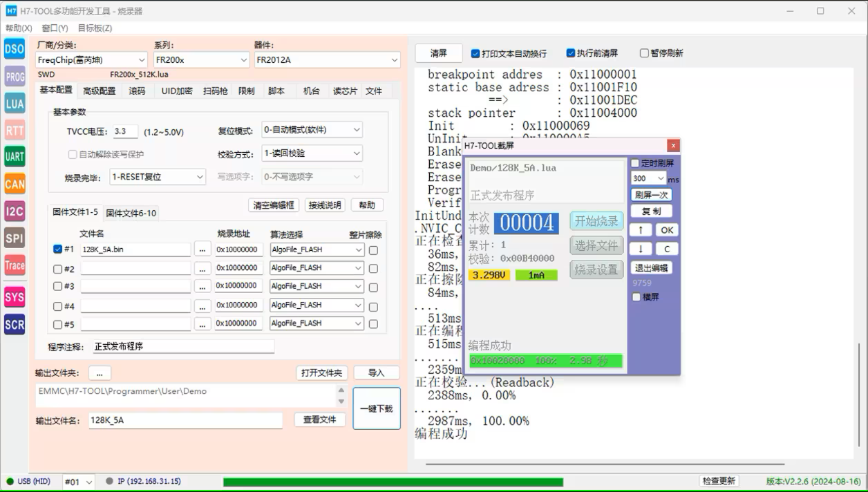Browse file for firmware row #3
The height and width of the screenshot is (492, 868).
202,286
